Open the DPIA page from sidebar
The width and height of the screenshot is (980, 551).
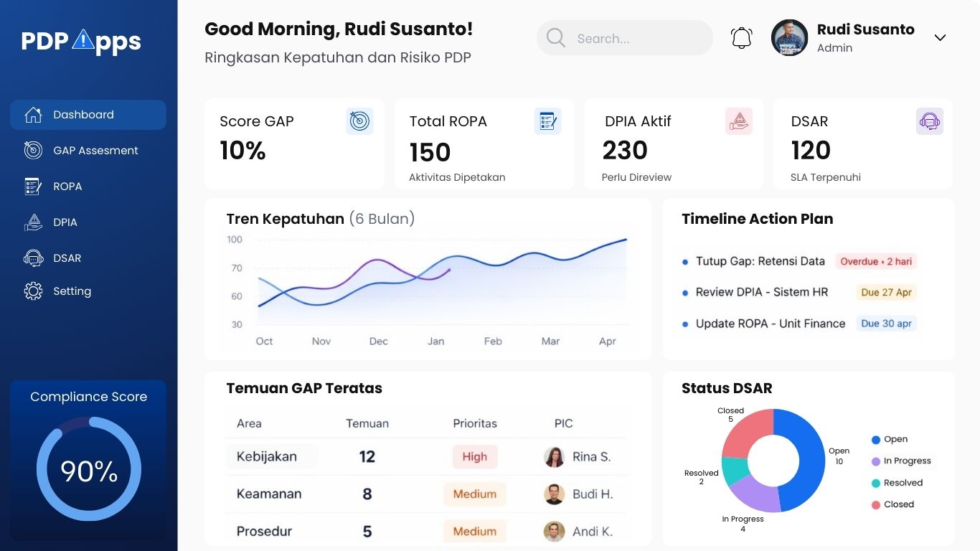point(65,222)
